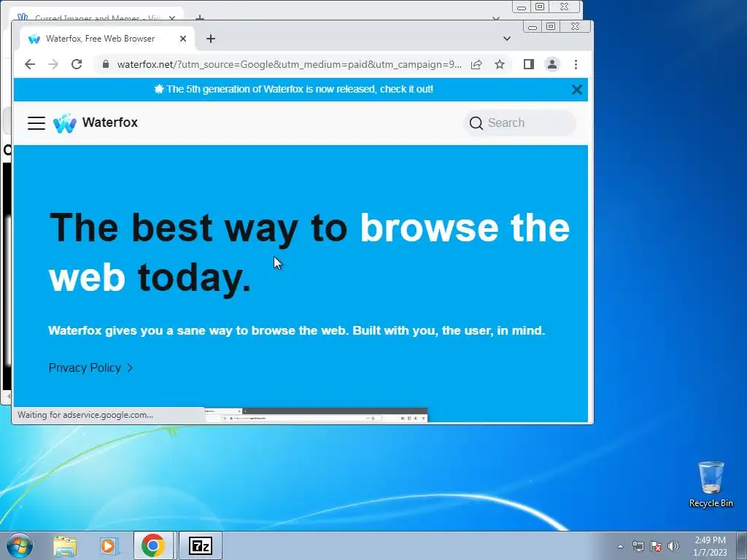Click the Waterfox brand name

pyautogui.click(x=110, y=122)
